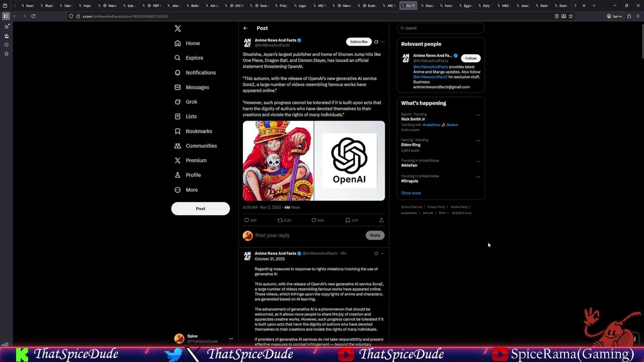Click the Search box on X

(x=441, y=28)
